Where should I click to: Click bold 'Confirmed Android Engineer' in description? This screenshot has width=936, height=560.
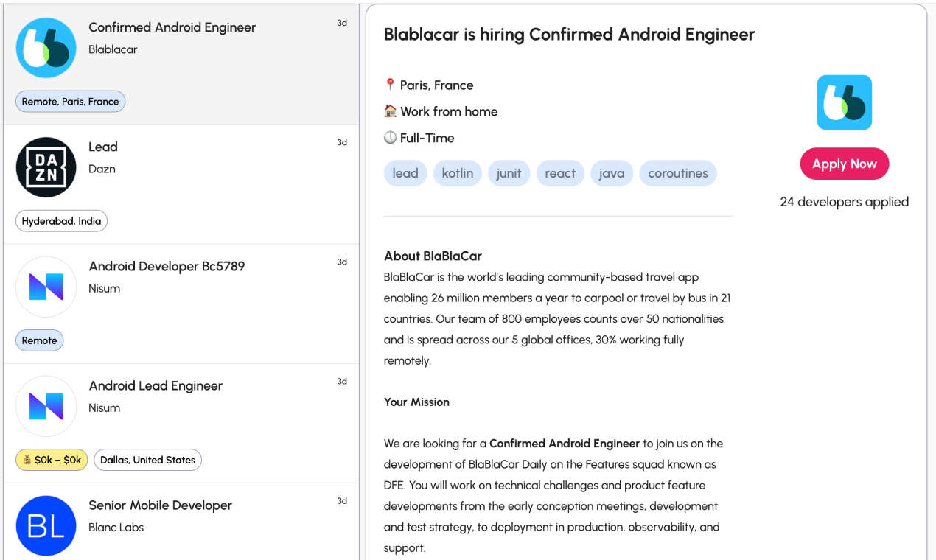(x=565, y=444)
